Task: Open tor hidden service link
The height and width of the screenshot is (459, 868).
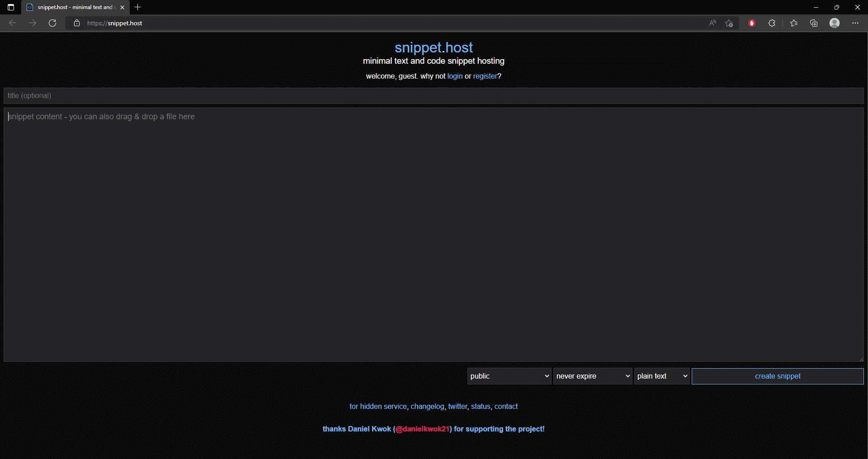Action: tap(378, 406)
